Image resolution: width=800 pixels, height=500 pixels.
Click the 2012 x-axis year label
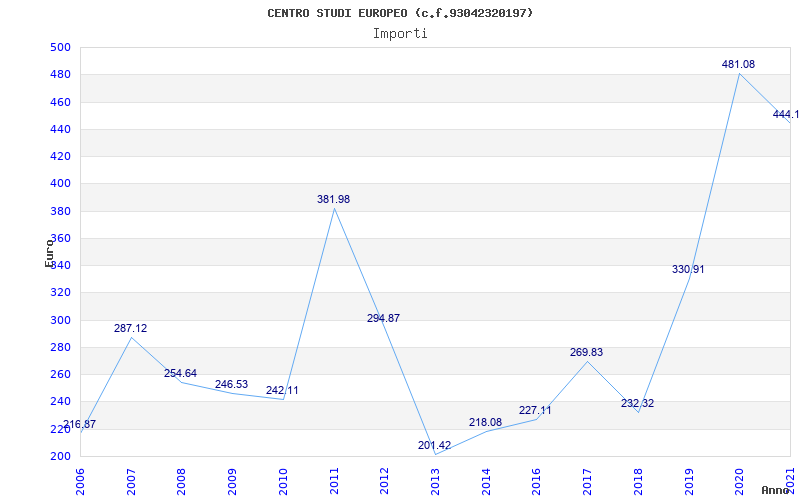tap(384, 481)
